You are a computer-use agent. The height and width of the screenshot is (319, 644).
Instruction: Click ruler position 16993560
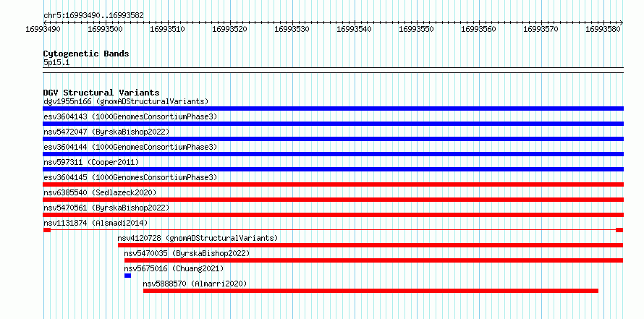(x=479, y=29)
